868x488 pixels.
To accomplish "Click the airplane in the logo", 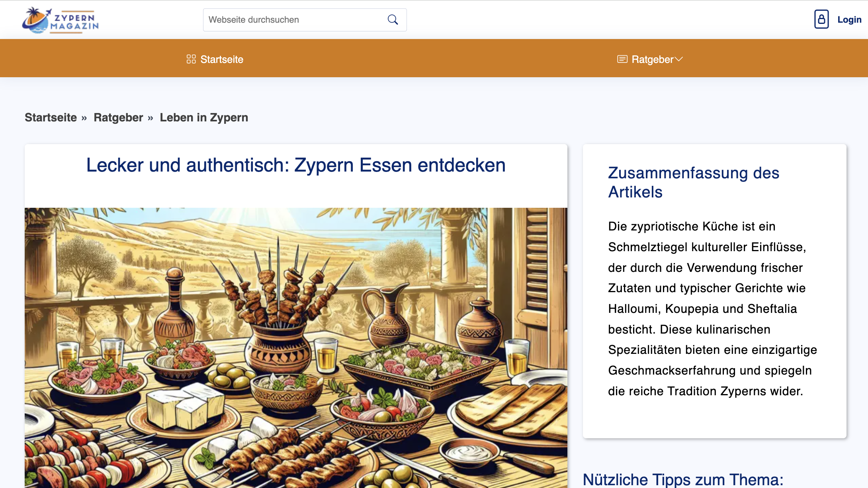I will pos(47,11).
